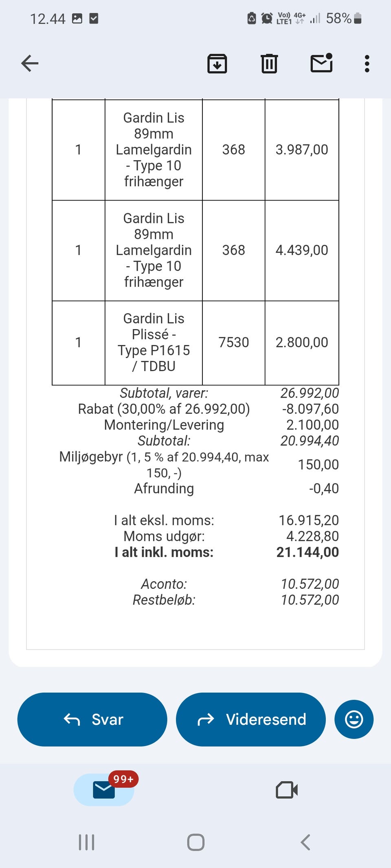Screen dimensions: 391x868
Task: Delete the email using the trash icon
Action: (269, 63)
